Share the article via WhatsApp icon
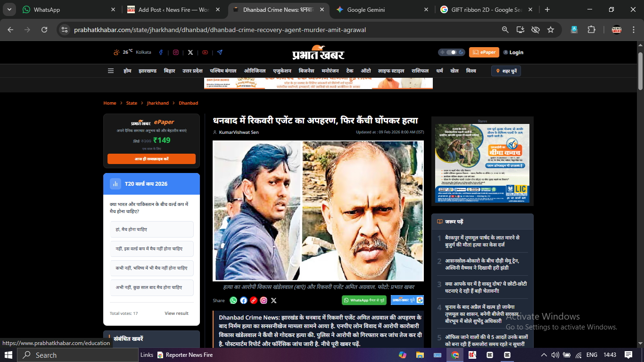The height and width of the screenshot is (362, 644). tap(233, 300)
